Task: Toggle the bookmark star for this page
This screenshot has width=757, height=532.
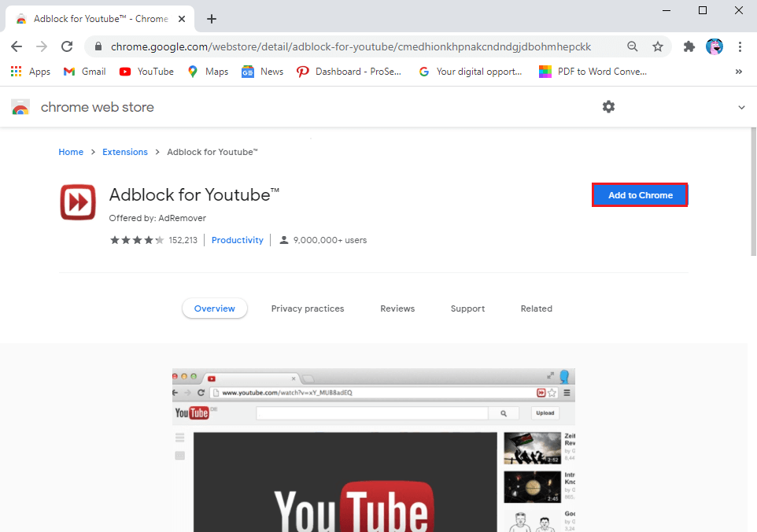Action: [x=658, y=46]
